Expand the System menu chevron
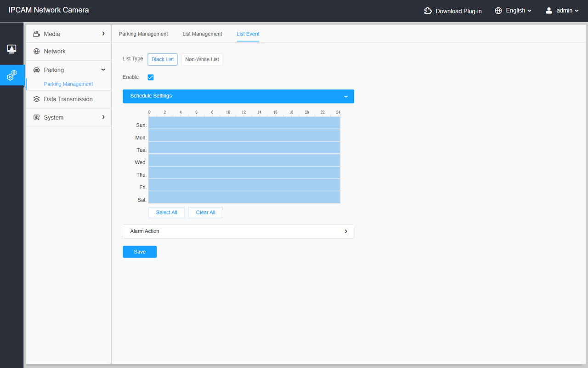This screenshot has height=368, width=588. 103,117
